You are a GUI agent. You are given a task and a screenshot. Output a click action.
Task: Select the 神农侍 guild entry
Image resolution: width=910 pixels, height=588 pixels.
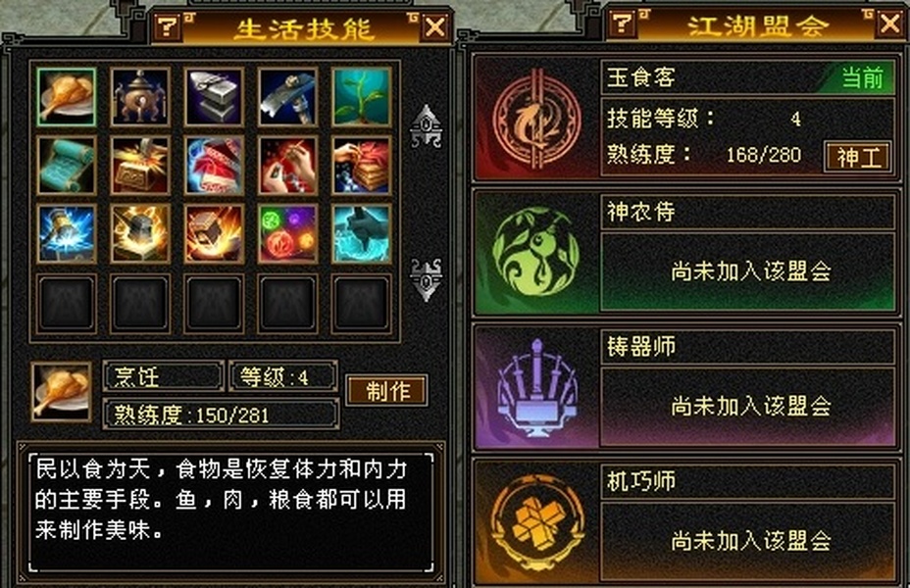point(685,252)
